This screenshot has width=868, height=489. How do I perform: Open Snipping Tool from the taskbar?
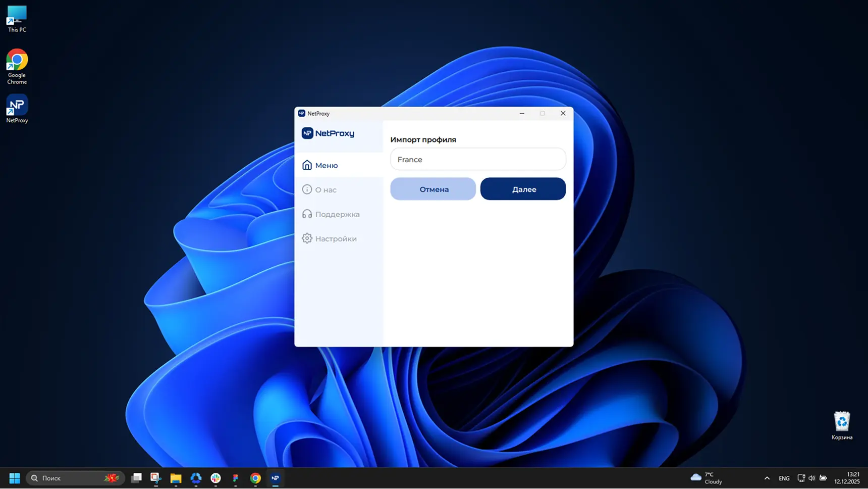[x=155, y=478]
